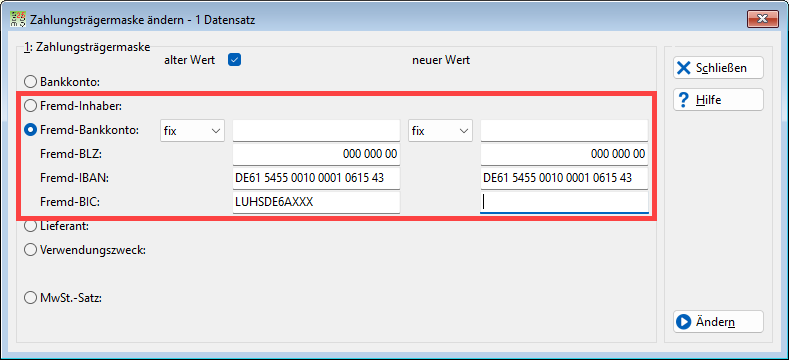The height and width of the screenshot is (360, 789).
Task: Select the Bankkonto radio button
Action: click(x=31, y=81)
